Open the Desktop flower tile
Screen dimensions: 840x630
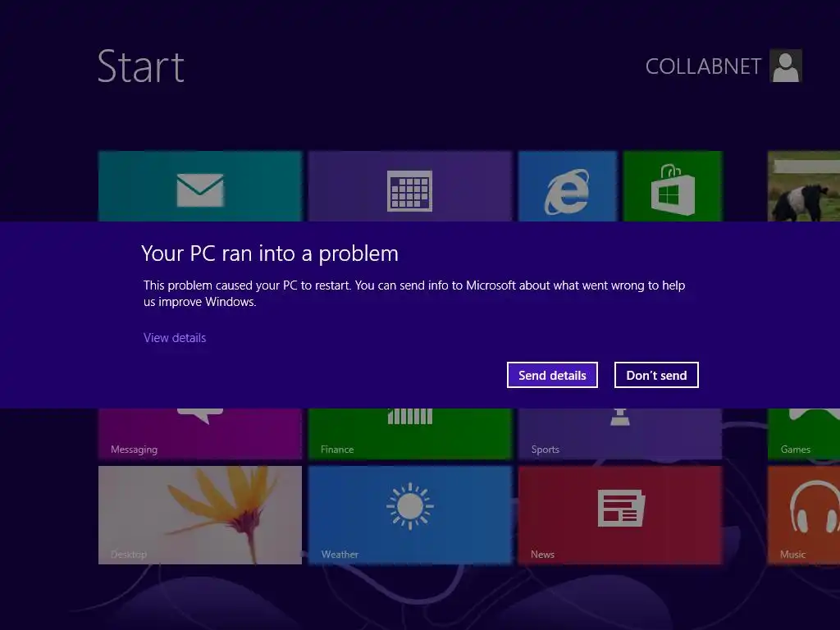(200, 515)
